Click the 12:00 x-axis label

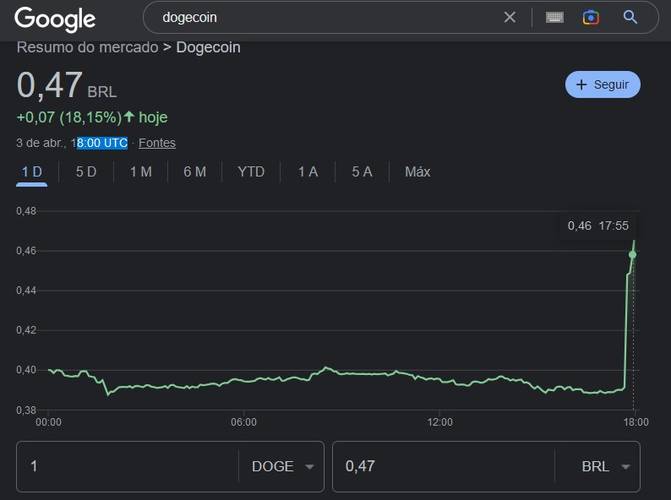[439, 423]
